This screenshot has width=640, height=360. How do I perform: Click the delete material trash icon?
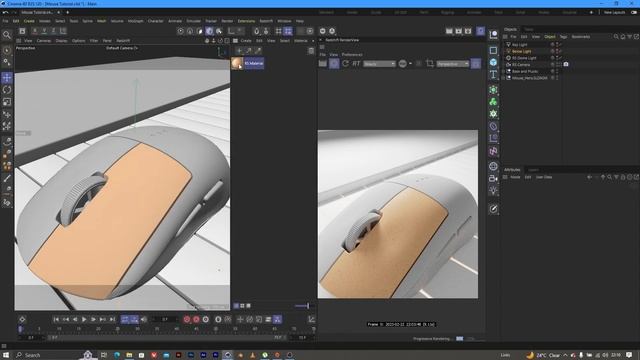(x=311, y=51)
